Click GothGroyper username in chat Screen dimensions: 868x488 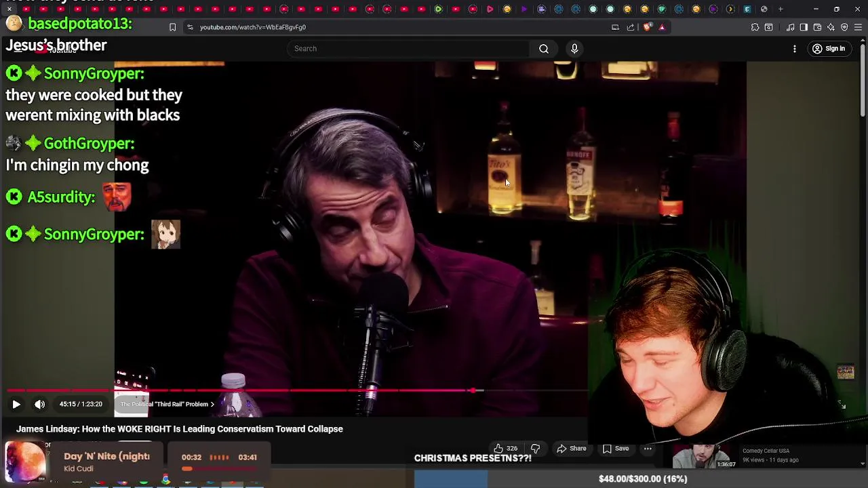click(x=89, y=144)
